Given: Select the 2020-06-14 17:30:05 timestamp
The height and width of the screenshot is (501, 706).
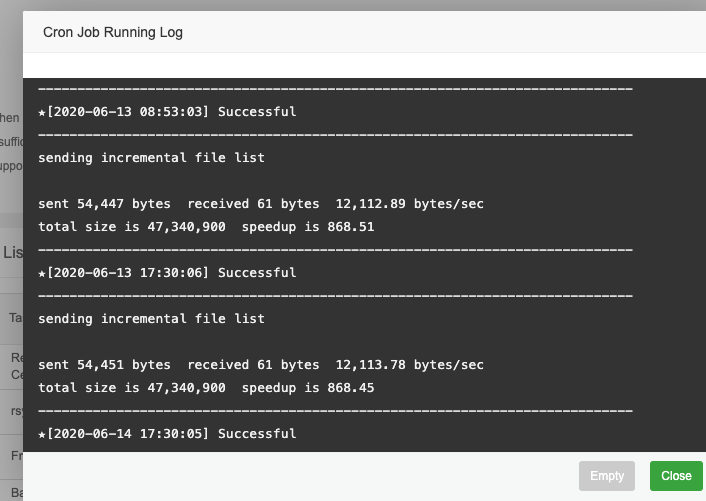Looking at the screenshot, I should tap(128, 434).
